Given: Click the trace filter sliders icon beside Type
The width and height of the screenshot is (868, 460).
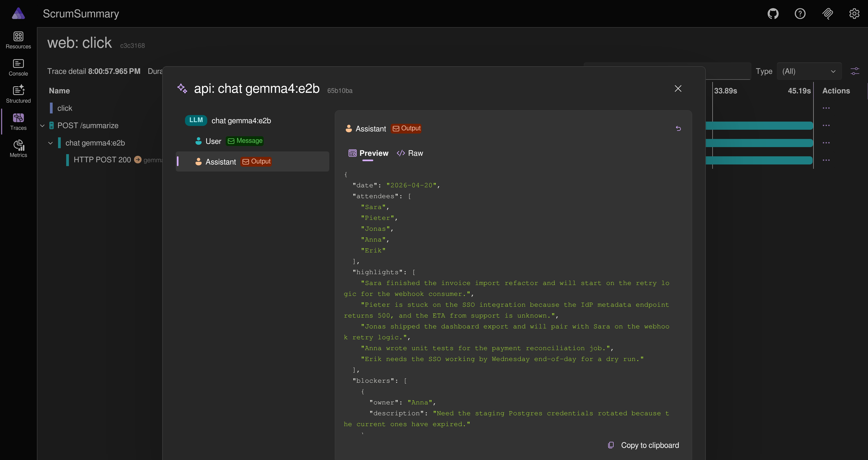Looking at the screenshot, I should point(855,71).
